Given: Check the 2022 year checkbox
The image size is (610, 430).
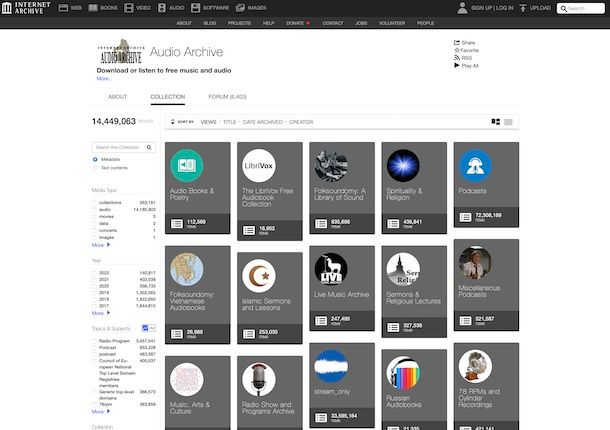Looking at the screenshot, I should pos(94,273).
